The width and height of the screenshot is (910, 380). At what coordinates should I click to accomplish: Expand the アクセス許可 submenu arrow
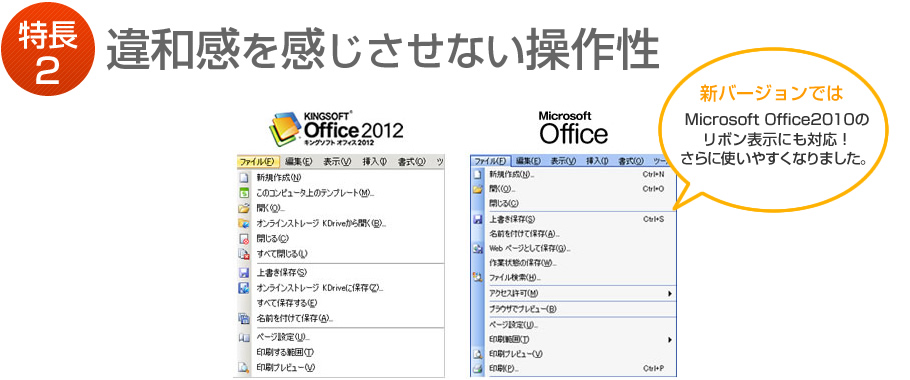[670, 294]
